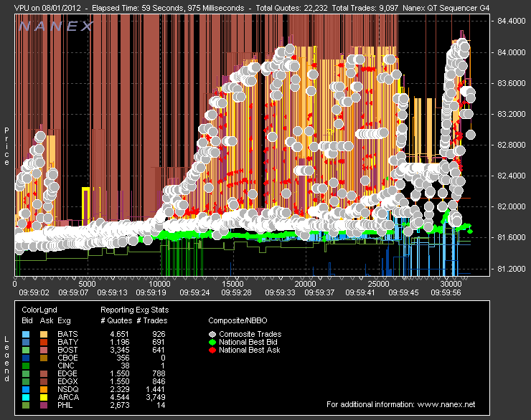531x420 pixels.
Task: Click the '2,673' PHIL quotes value
Action: pos(120,405)
